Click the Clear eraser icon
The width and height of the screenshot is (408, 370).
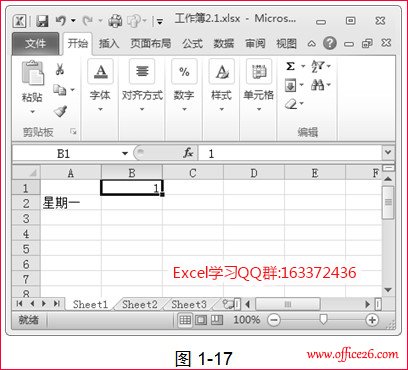point(291,104)
